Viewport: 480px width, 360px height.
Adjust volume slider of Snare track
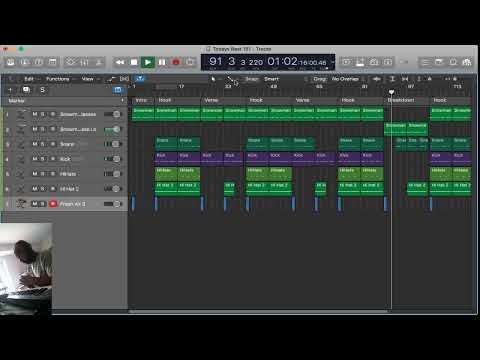click(x=112, y=144)
